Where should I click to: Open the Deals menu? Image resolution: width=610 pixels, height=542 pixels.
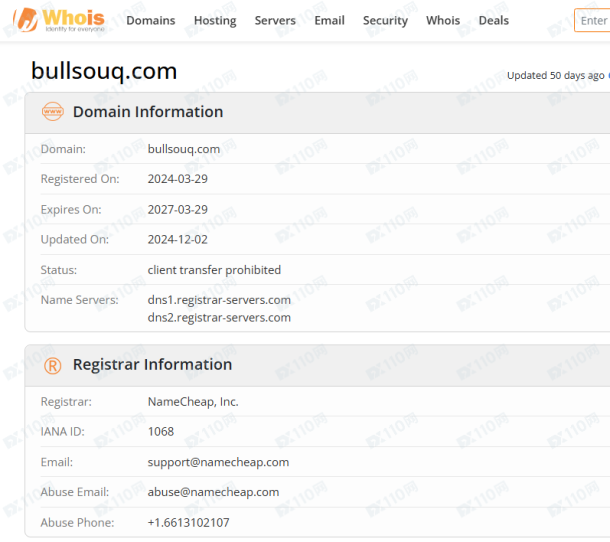[494, 20]
